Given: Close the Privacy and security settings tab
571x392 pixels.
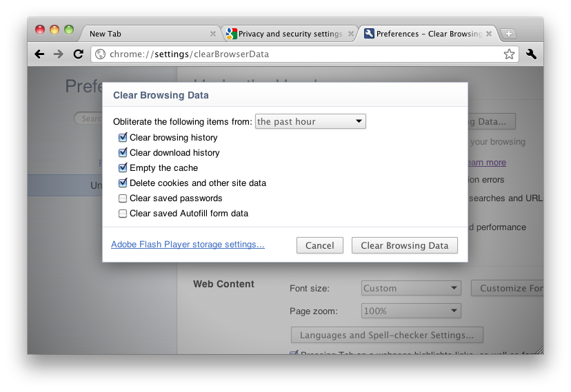Looking at the screenshot, I should 350,34.
